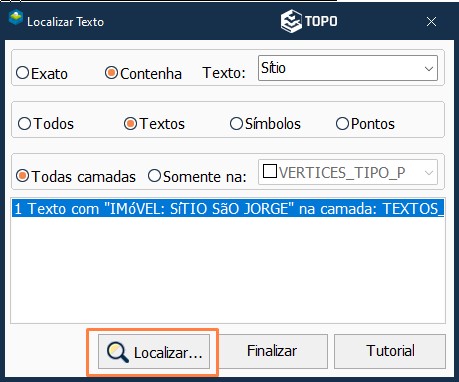Click the TOPO logo in title bar
The image size is (459, 382).
tap(309, 21)
